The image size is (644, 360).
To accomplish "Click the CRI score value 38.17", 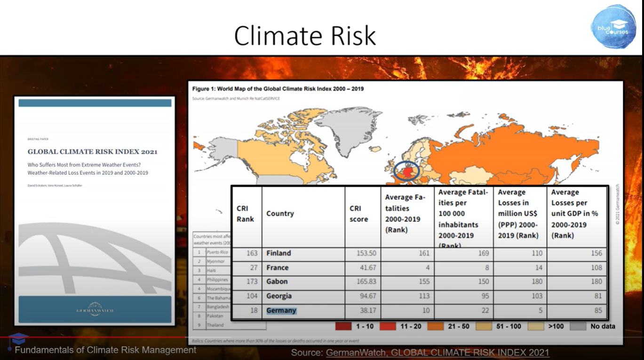I will point(367,311).
